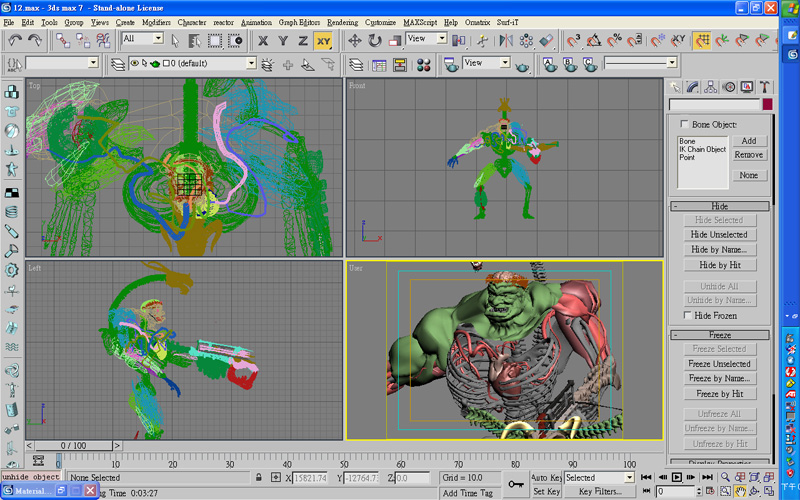Open Curve Editor icon in second toolbar
The image size is (800, 500).
pos(379,65)
